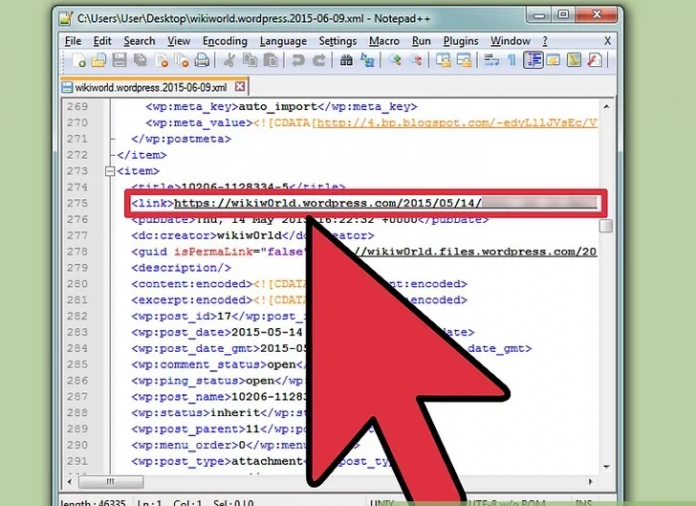696x506 pixels.
Task: Toggle the Word Wrap toolbar button
Action: (x=491, y=62)
